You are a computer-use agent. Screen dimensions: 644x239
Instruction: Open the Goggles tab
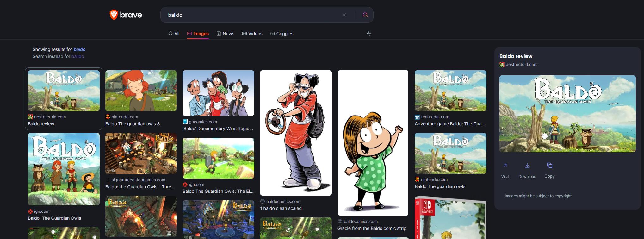click(x=282, y=34)
